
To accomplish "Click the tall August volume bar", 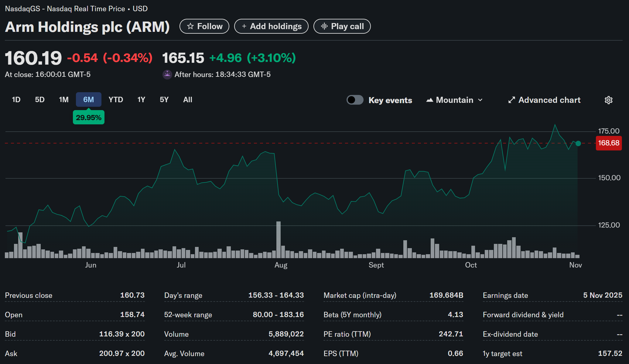I will tap(279, 240).
